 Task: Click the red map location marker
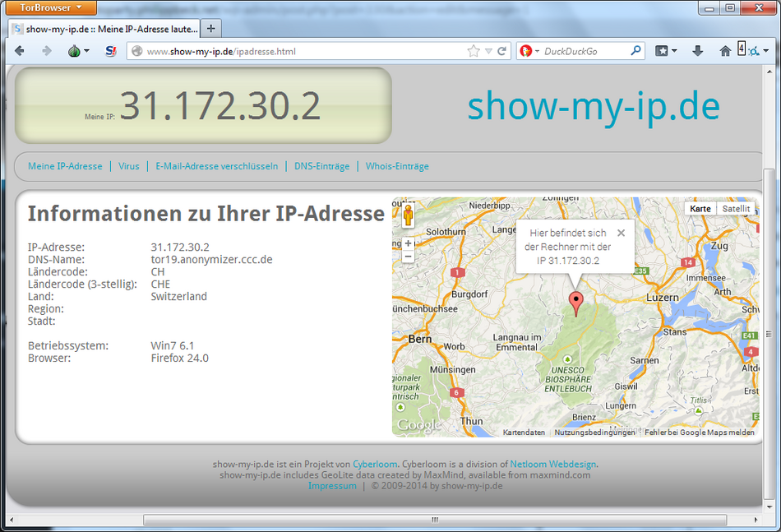pyautogui.click(x=576, y=303)
